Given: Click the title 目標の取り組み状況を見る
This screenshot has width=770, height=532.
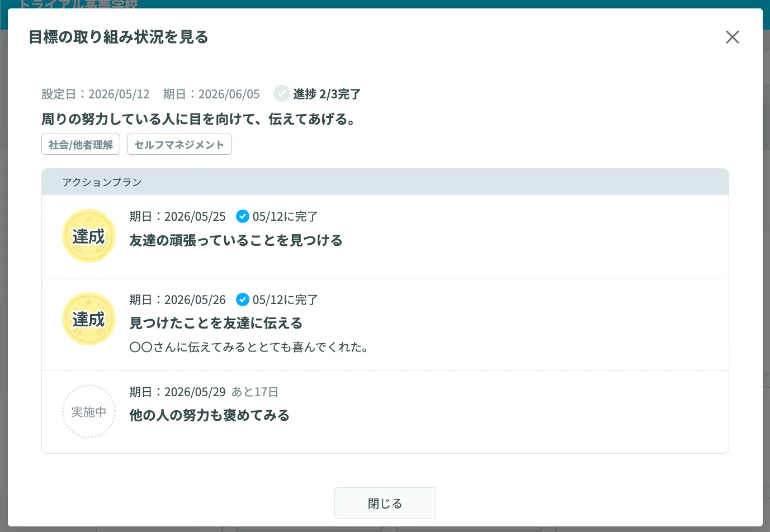Looking at the screenshot, I should 119,37.
